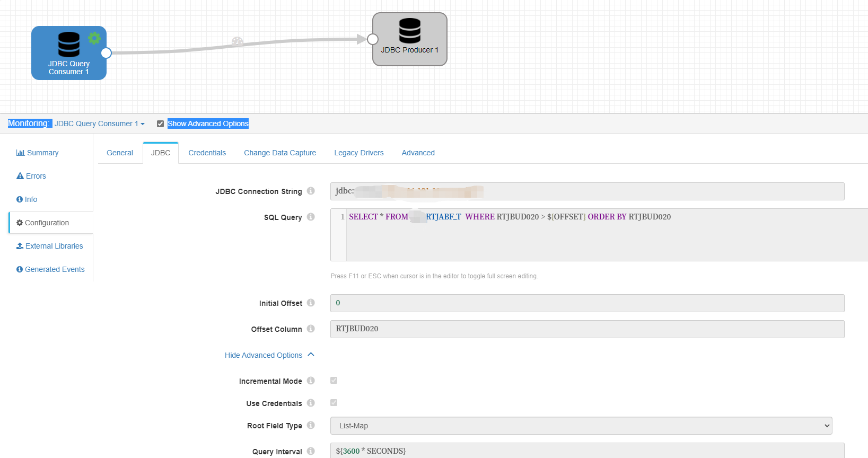Show info tooltip for Query Interval
This screenshot has height=458, width=868.
point(311,451)
